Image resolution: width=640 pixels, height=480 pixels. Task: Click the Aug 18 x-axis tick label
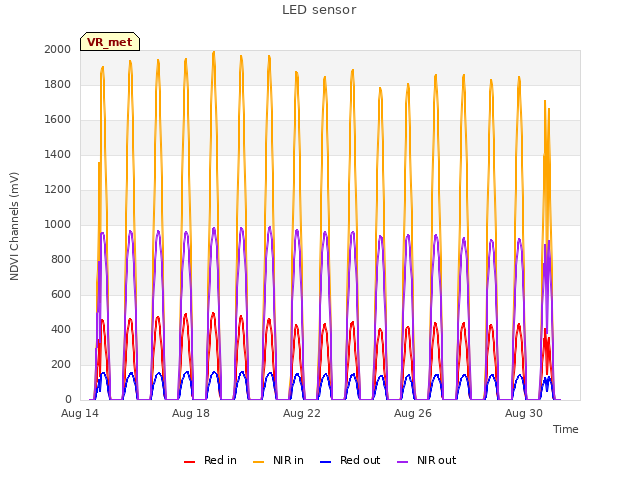point(191,413)
